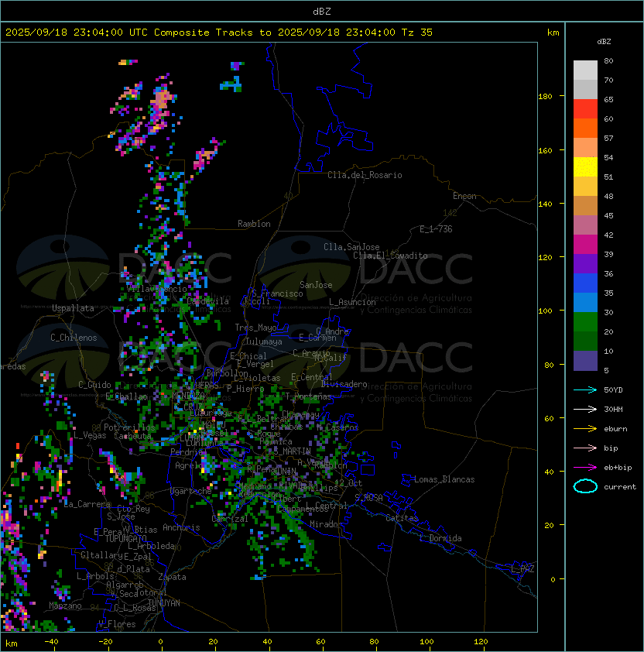Click the Tres_Mayo map label
This screenshot has width=644, height=652.
coord(255,328)
